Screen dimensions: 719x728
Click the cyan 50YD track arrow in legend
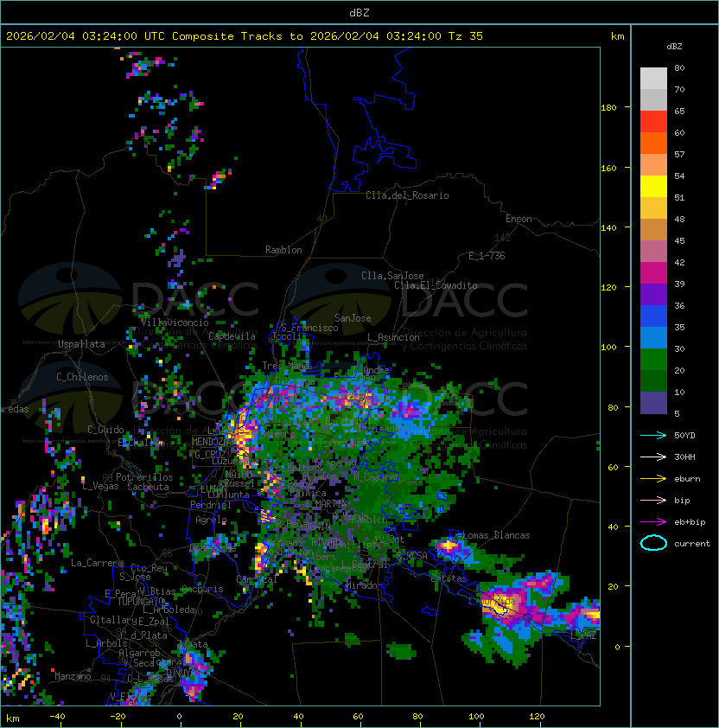653,435
